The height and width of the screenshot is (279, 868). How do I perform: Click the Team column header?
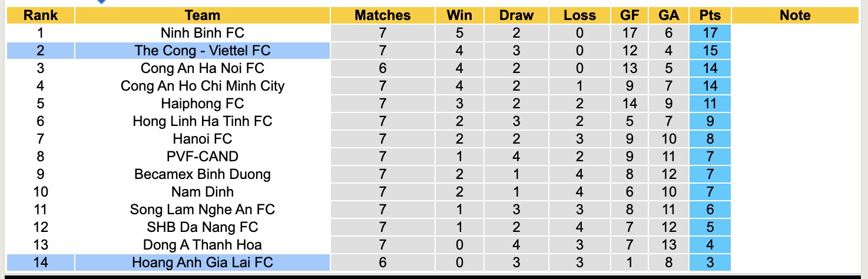pyautogui.click(x=202, y=15)
